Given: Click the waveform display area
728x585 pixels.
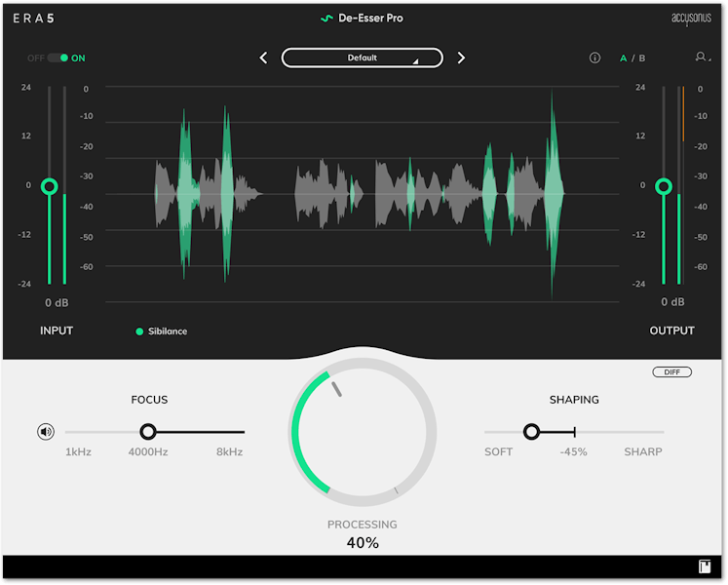Looking at the screenshot, I should click(363, 194).
